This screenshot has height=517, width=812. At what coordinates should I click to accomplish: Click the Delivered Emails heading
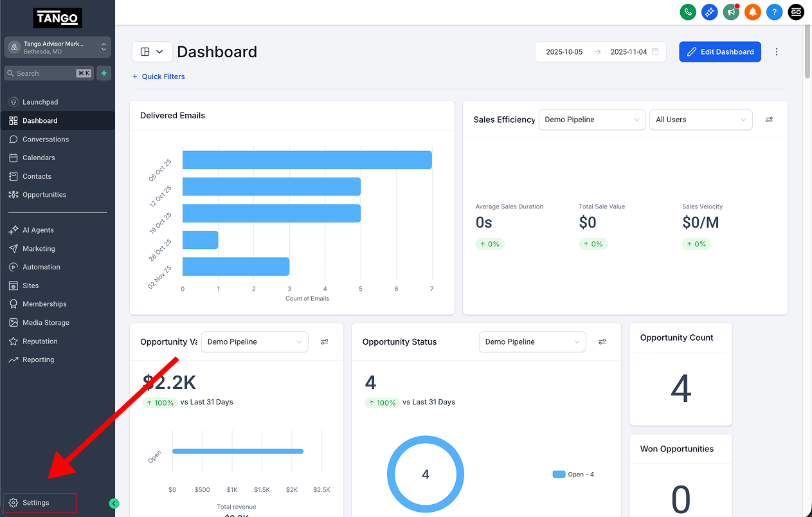[172, 116]
